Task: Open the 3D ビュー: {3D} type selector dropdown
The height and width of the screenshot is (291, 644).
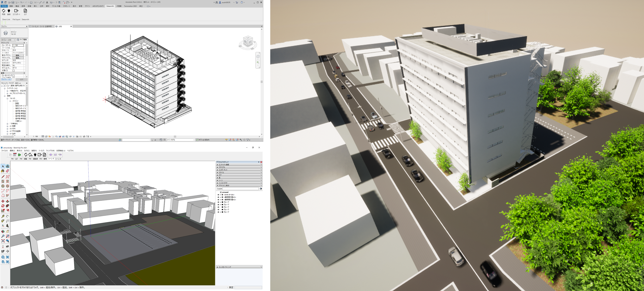Action: click(8, 40)
